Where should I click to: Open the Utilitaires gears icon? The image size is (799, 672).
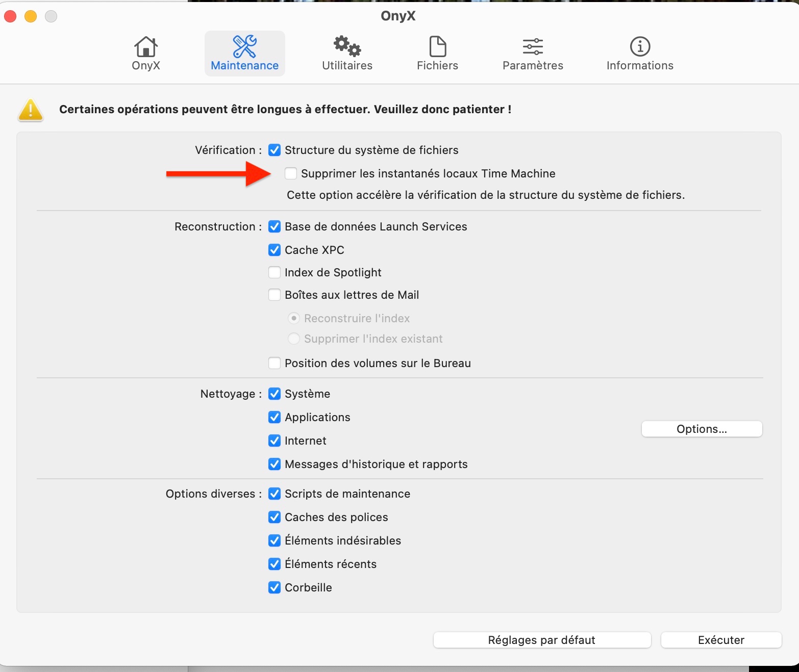[347, 47]
